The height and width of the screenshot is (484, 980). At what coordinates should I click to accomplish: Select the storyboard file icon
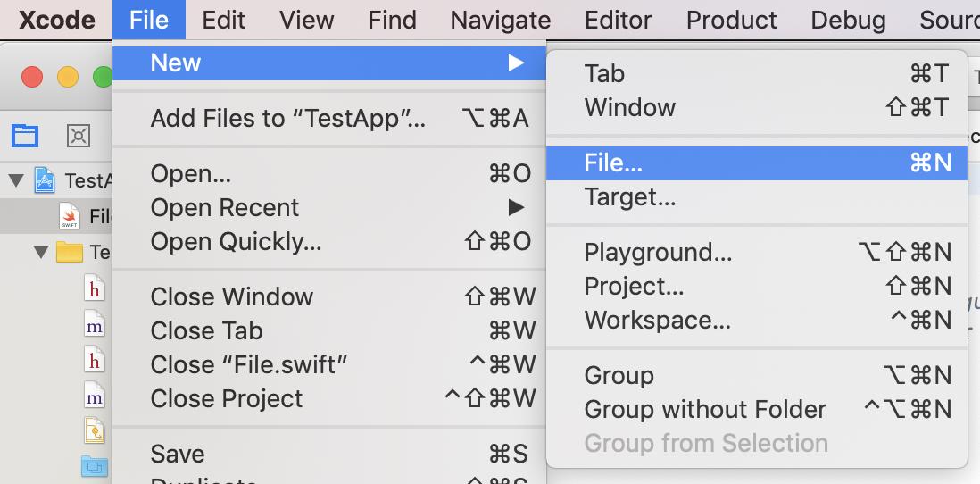[x=95, y=430]
